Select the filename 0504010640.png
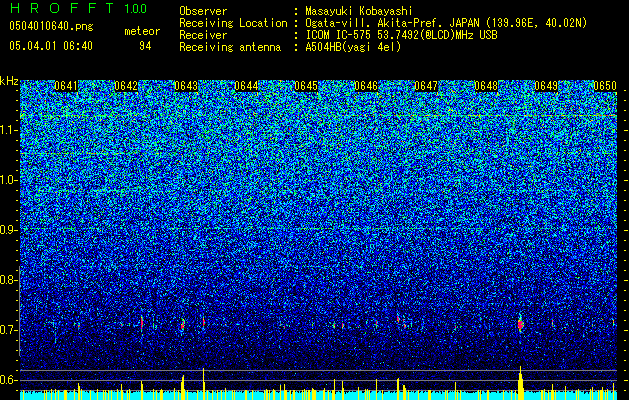This screenshot has width=629, height=400. pos(51,27)
